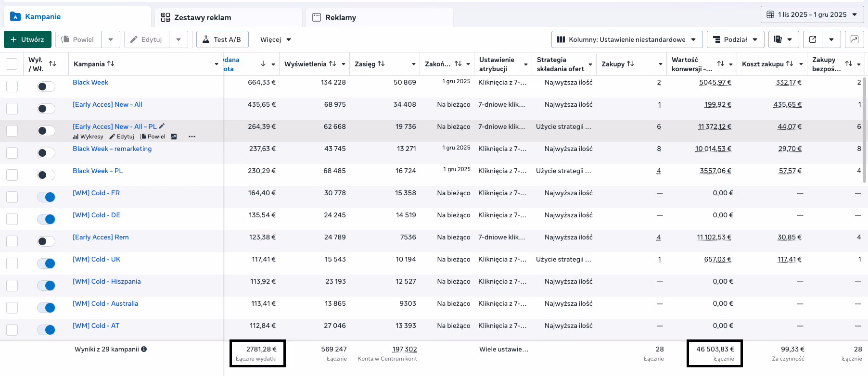Click Edytuj in the hovered campaign row
868x376 pixels.
(122, 137)
